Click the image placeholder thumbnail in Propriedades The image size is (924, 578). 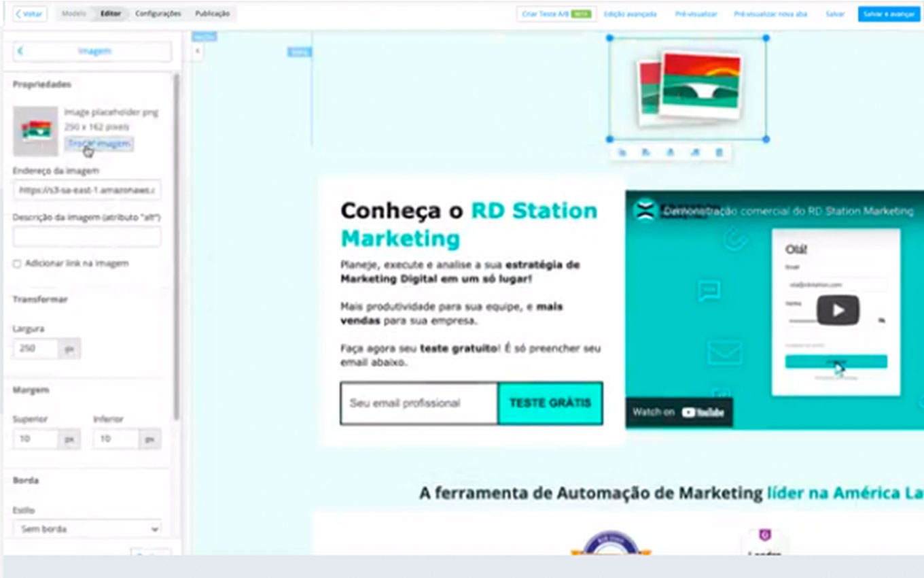pyautogui.click(x=35, y=131)
